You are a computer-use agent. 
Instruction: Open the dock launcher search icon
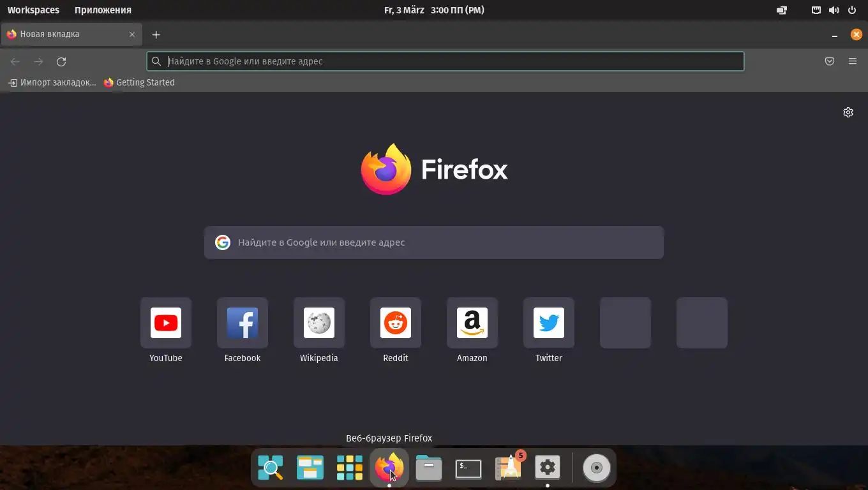pos(271,468)
